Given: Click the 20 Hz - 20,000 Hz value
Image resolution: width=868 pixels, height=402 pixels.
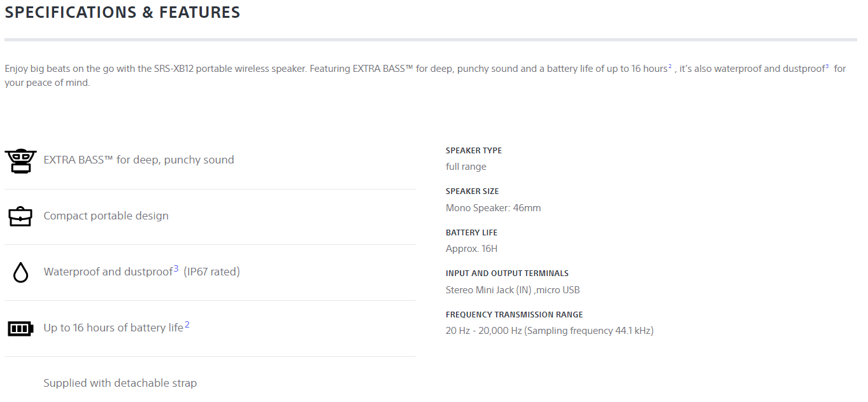Looking at the screenshot, I should click(x=550, y=331).
